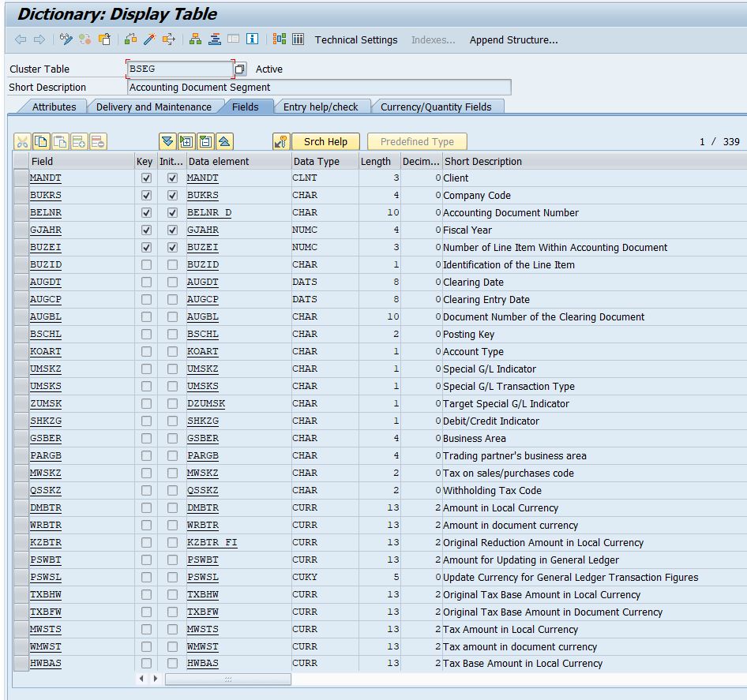The height and width of the screenshot is (700, 747).
Task: Open the table Contents grid icon
Action: [x=298, y=39]
